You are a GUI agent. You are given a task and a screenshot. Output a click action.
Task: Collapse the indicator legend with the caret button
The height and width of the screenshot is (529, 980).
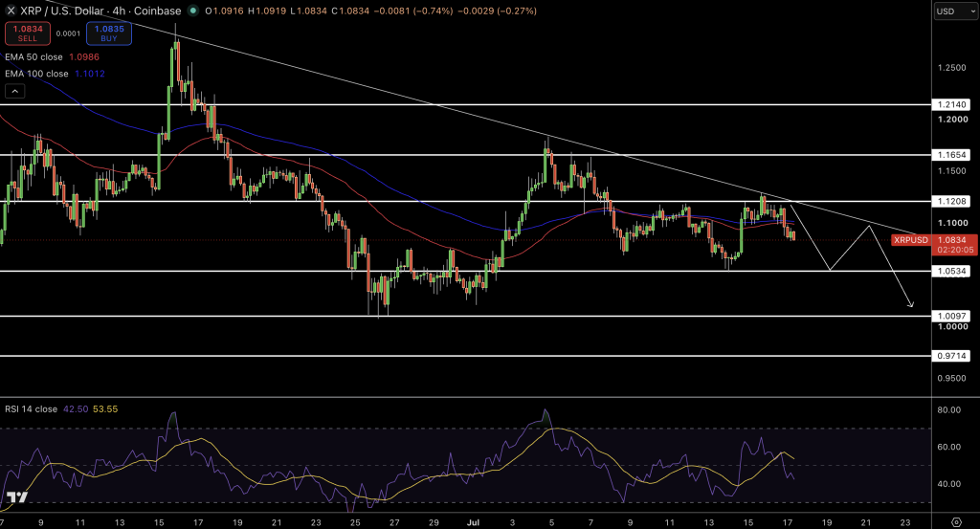[15, 92]
